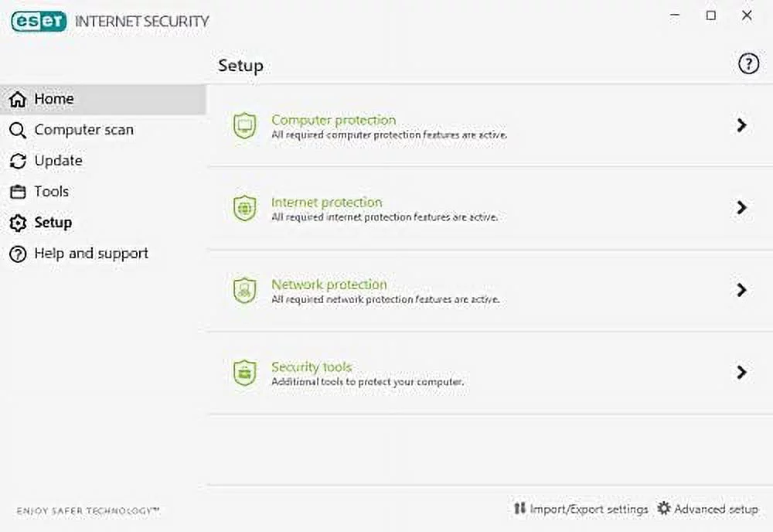Open Setup via the gear icon
The image size is (773, 532).
point(17,223)
